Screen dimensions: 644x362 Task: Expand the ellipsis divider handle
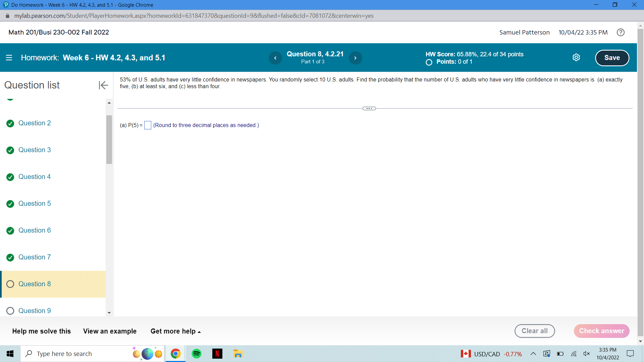[369, 108]
